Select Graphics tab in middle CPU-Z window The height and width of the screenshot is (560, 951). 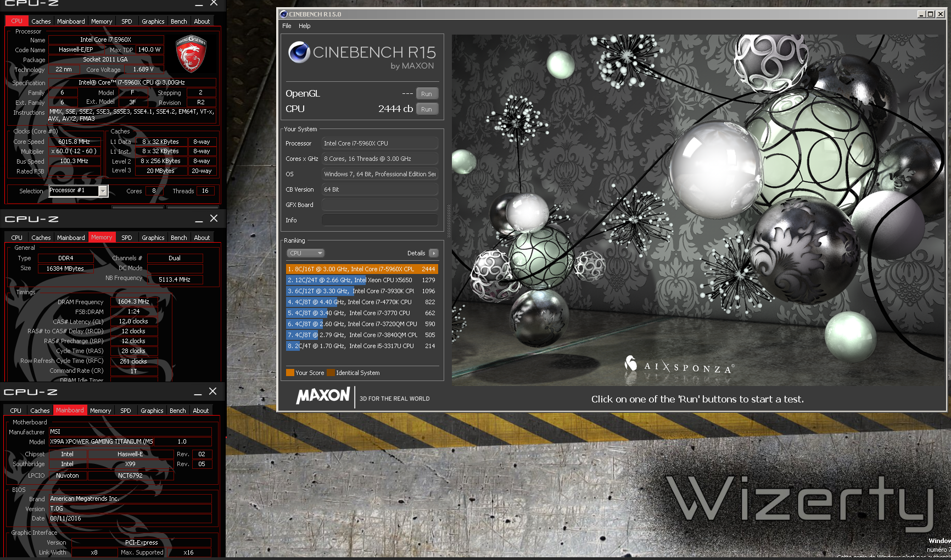click(153, 238)
